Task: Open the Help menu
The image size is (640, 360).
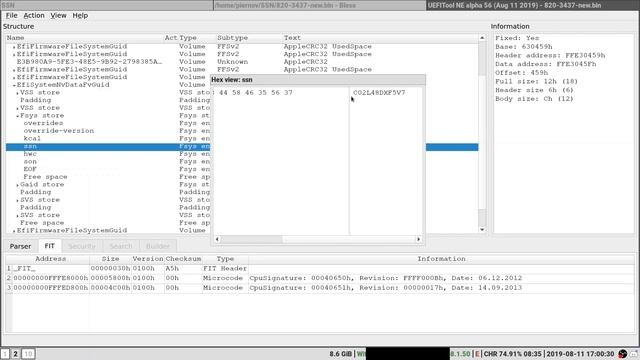Action: pyautogui.click(x=80, y=16)
